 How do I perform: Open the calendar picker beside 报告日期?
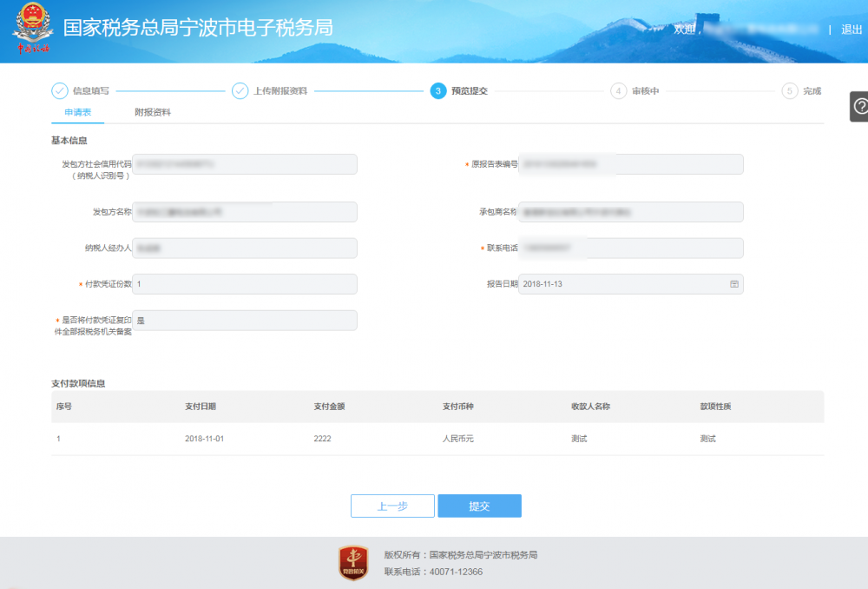click(x=733, y=283)
